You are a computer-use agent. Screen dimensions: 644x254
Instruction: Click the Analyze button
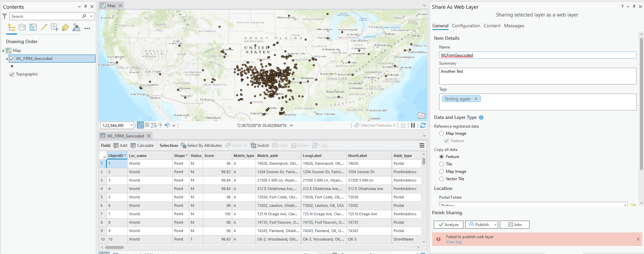(448, 225)
